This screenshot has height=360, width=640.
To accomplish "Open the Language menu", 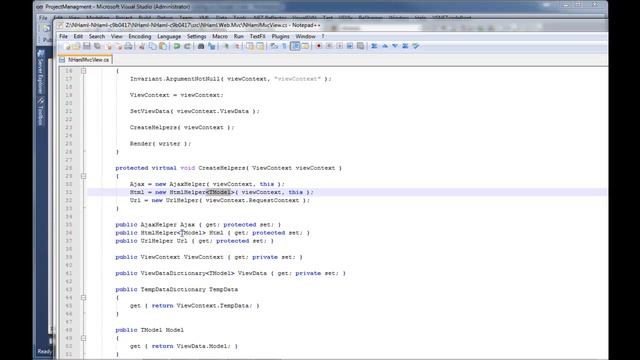I will point(169,36).
